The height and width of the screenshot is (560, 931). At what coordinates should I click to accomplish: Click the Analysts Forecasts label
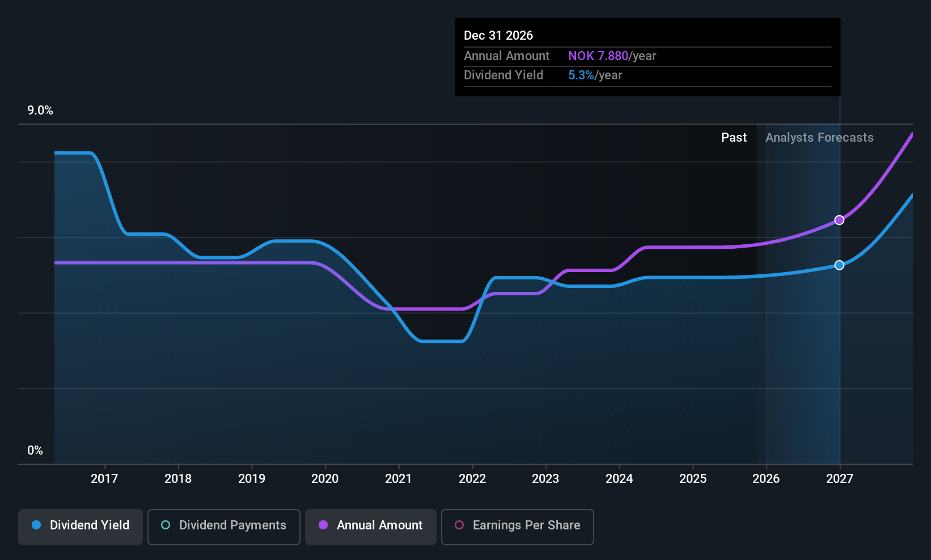(819, 138)
